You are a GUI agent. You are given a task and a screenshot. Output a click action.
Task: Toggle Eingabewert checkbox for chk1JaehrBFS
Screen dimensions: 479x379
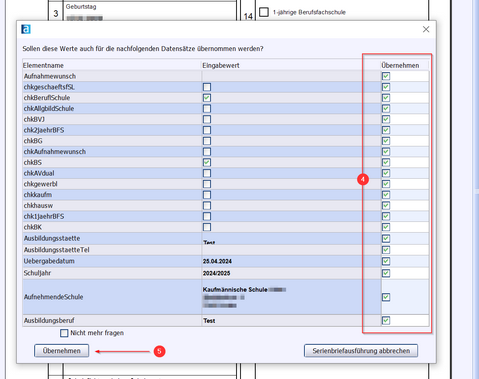(207, 216)
